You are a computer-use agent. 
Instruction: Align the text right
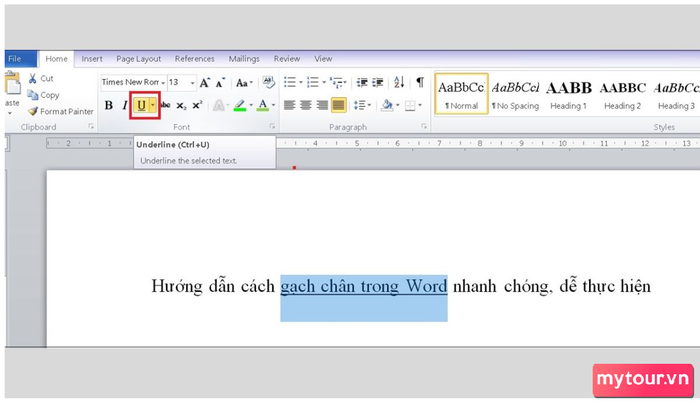tap(322, 105)
